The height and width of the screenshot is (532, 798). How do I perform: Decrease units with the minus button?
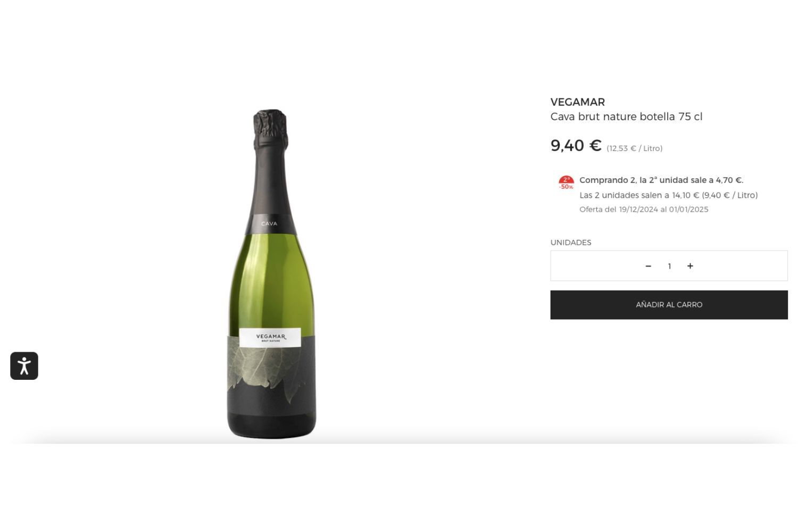648,266
